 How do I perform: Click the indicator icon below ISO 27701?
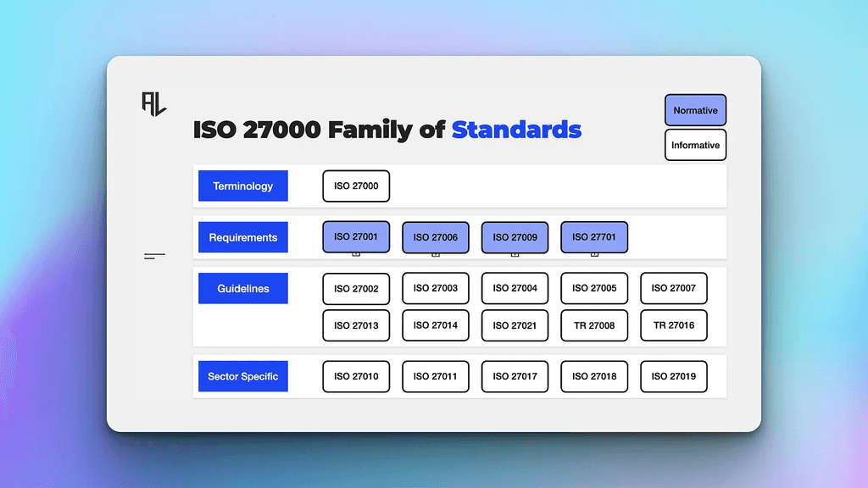coord(594,253)
